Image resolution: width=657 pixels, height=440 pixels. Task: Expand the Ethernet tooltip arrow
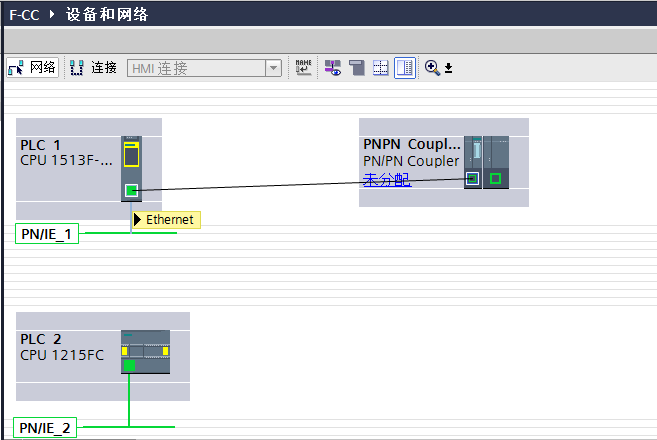[137, 220]
